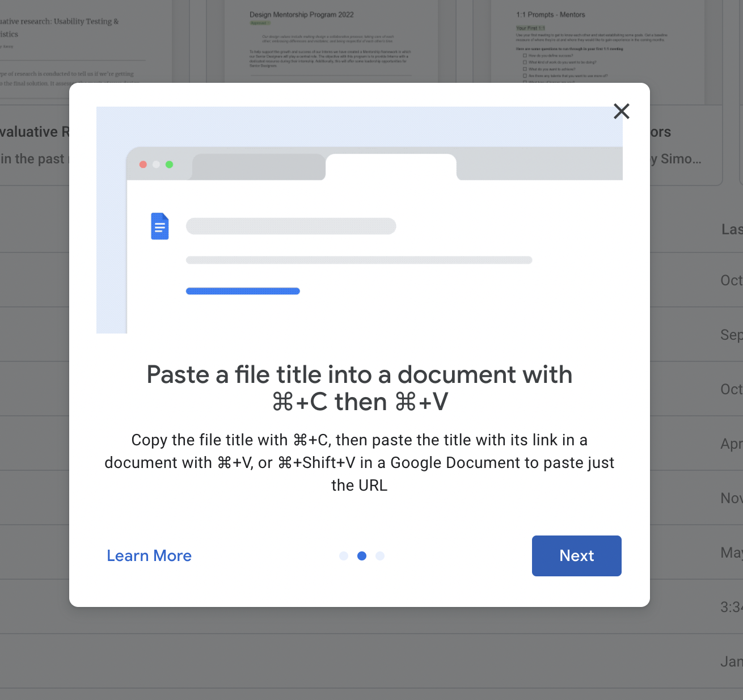This screenshot has height=700, width=743.
Task: Click the Next button
Action: (577, 556)
